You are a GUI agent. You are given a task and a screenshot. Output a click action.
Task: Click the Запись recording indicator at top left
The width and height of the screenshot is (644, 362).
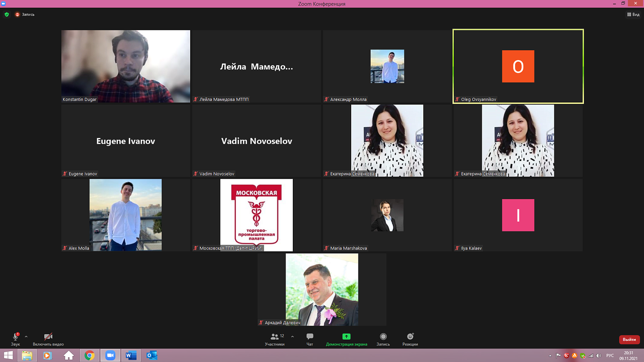click(x=25, y=15)
